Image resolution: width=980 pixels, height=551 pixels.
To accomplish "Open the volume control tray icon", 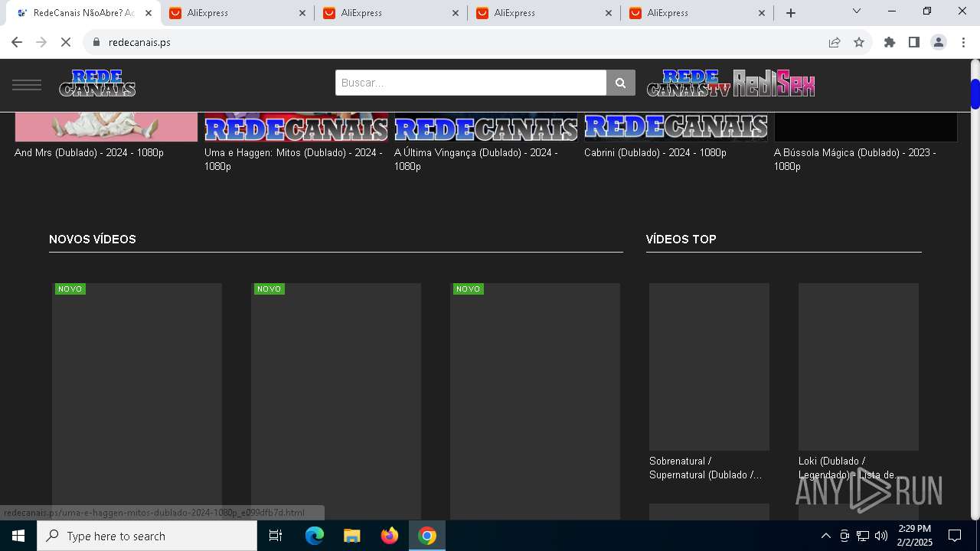I will pos(880,536).
